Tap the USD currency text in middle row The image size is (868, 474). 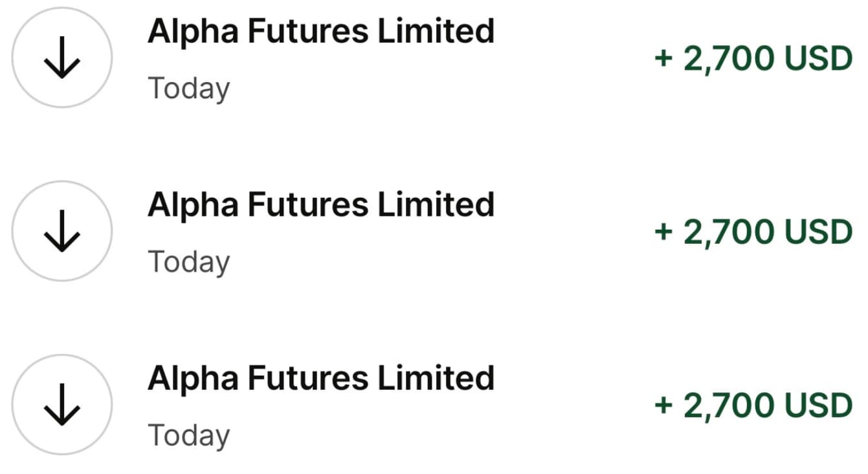[x=818, y=232]
